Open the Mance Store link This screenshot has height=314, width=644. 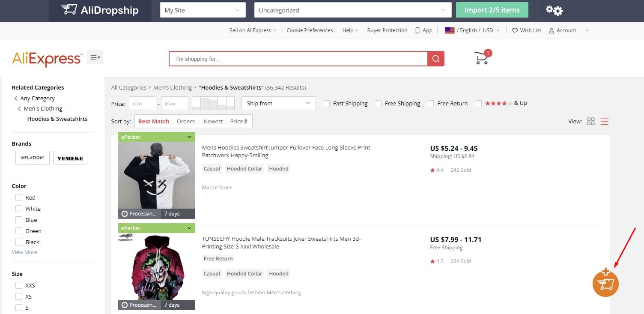point(217,188)
